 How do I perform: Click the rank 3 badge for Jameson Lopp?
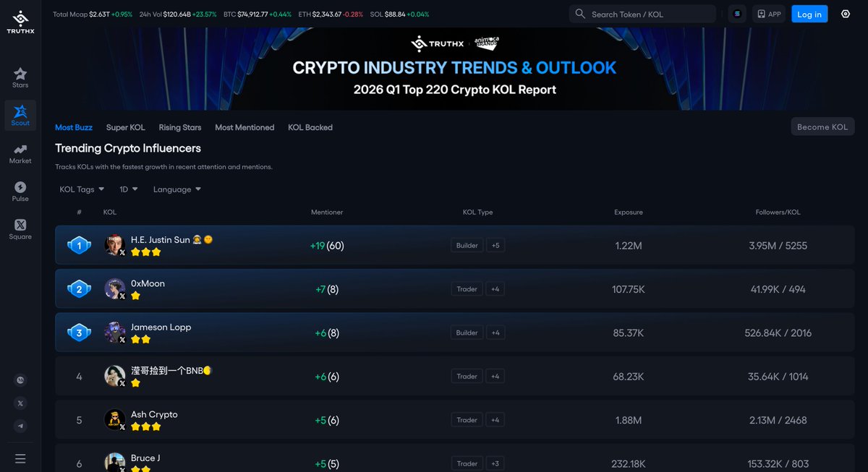79,333
